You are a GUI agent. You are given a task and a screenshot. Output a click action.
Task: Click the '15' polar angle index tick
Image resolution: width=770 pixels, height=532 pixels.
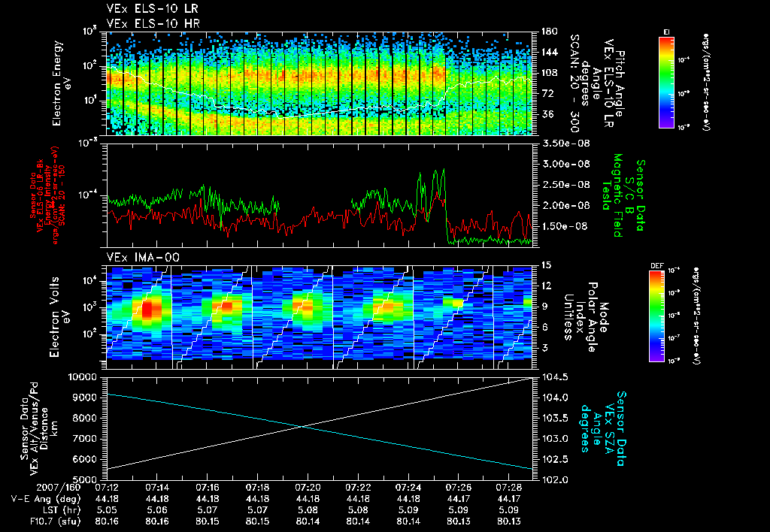(546, 265)
